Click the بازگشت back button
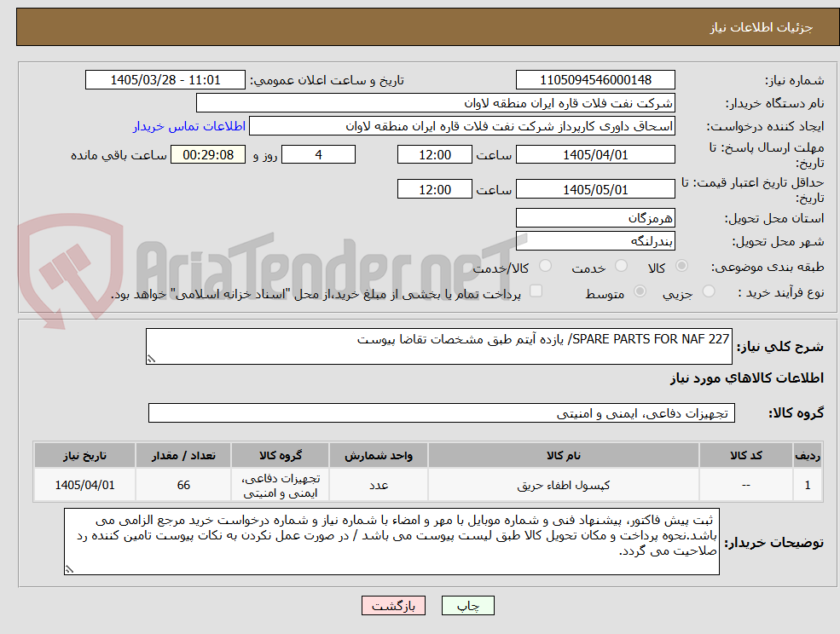This screenshot has height=634, width=840. (x=393, y=606)
